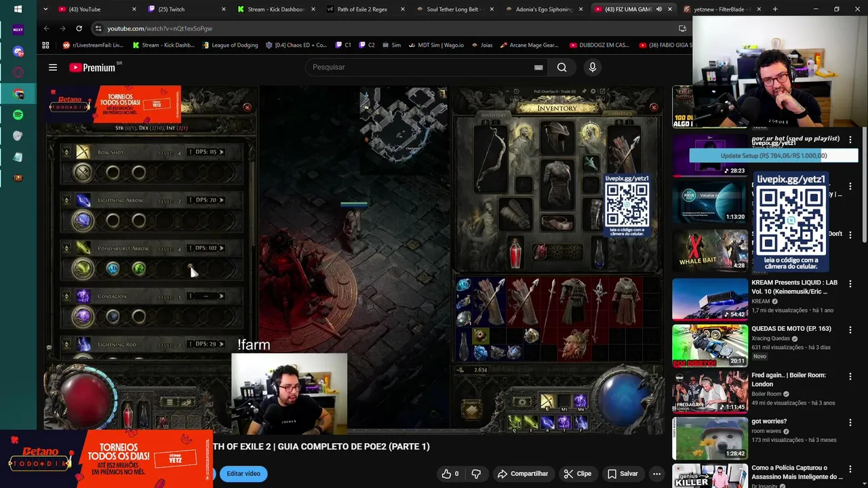Go back with browser back arrow
Screen dimensions: 868x488
(x=46, y=28)
